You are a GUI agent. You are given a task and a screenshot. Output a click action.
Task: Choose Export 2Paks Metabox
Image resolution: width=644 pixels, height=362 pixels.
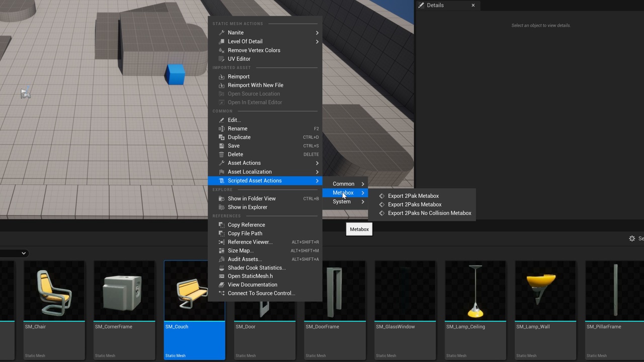click(x=422, y=205)
